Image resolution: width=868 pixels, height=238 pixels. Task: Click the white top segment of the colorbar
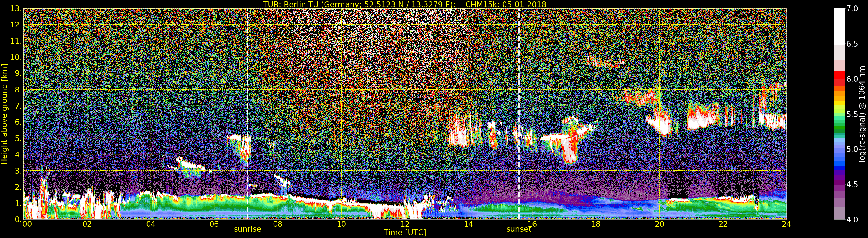pyautogui.click(x=839, y=27)
